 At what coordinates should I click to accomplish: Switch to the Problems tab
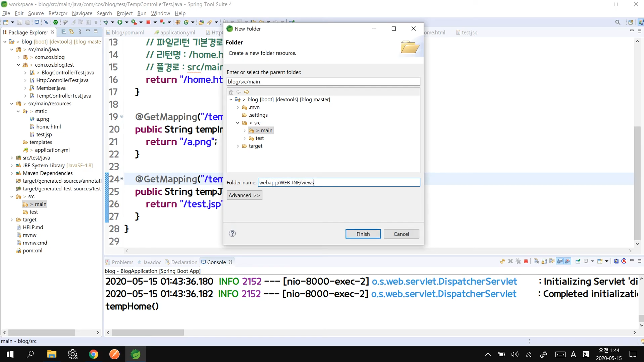[122, 262]
